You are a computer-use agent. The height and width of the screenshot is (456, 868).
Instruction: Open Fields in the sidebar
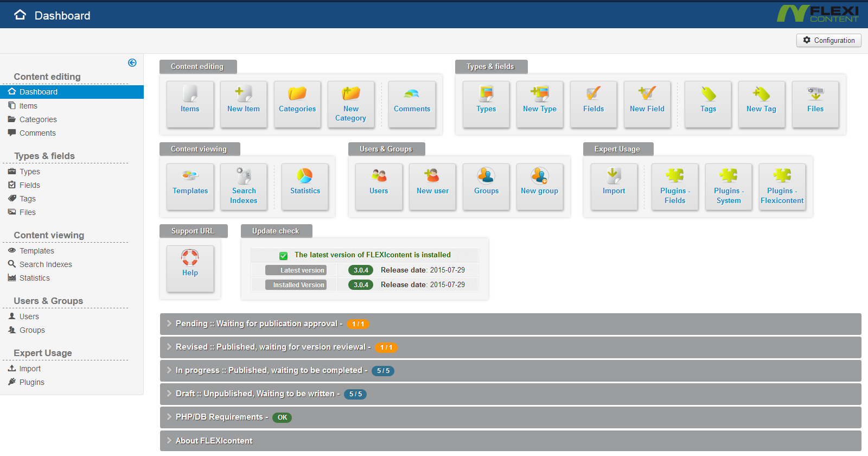30,185
